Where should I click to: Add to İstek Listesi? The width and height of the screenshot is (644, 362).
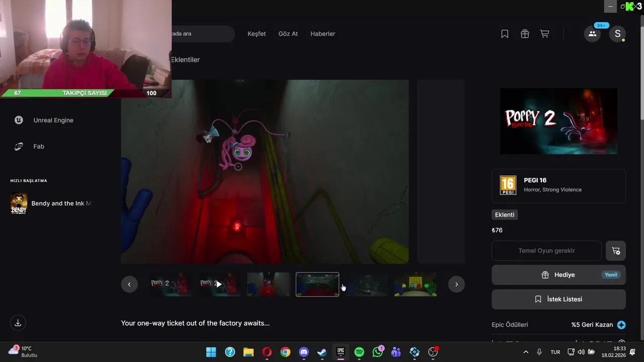[558, 299]
